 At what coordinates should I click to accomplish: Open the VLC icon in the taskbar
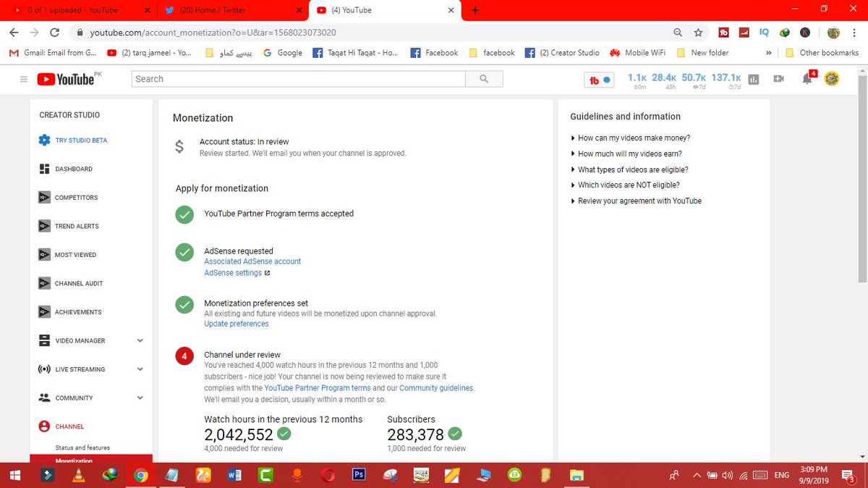tap(78, 475)
